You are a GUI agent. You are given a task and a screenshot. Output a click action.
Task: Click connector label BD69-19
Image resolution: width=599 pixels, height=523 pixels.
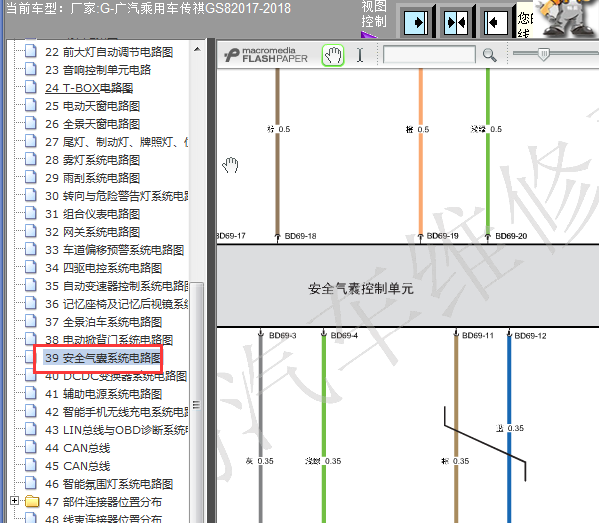tap(442, 236)
